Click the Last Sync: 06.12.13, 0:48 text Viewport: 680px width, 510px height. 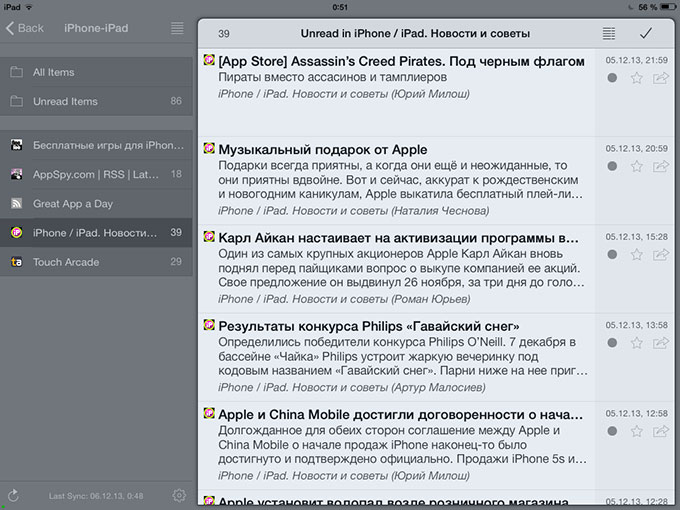[96, 496]
